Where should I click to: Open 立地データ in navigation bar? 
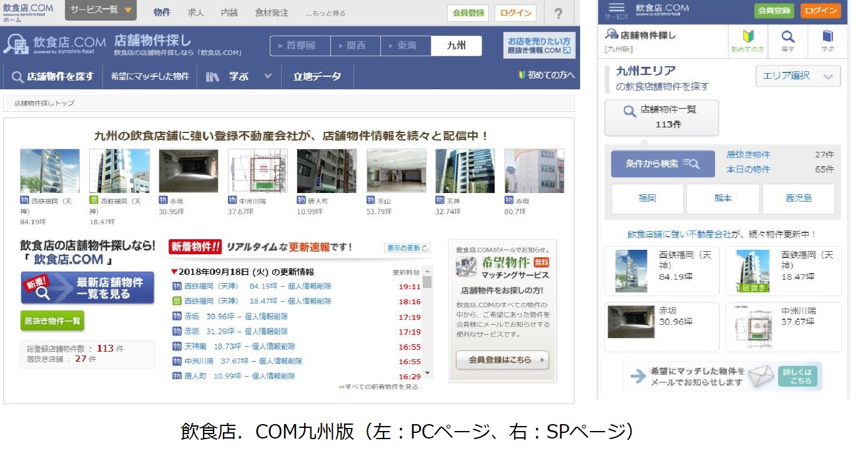317,76
